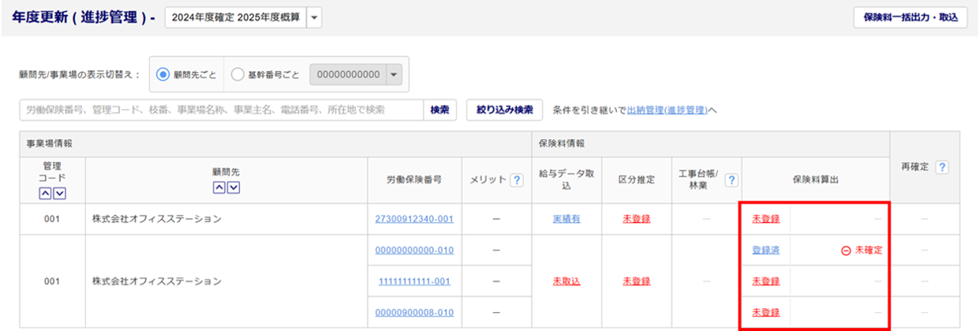Open help icon next to 再確定
This screenshot has width=980, height=331.
pos(941,167)
